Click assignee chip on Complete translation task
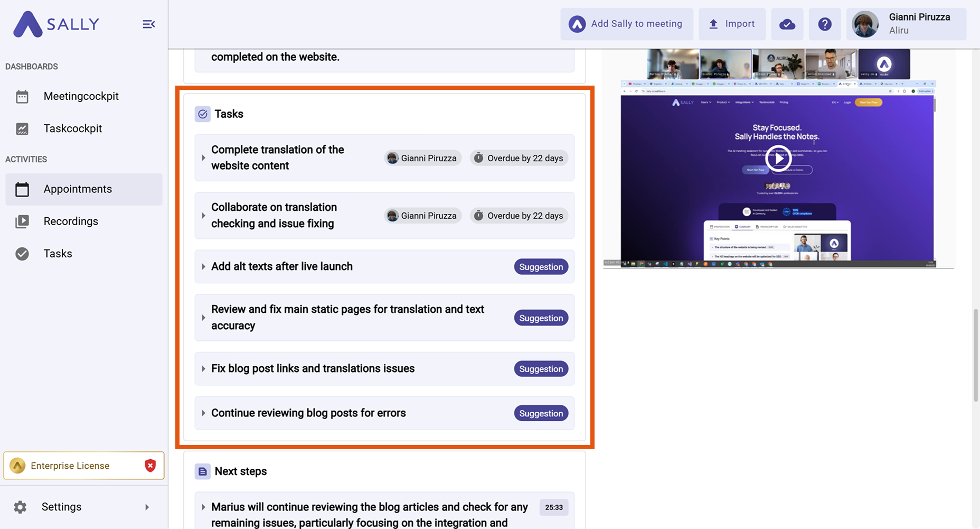The image size is (980, 529). click(x=423, y=158)
